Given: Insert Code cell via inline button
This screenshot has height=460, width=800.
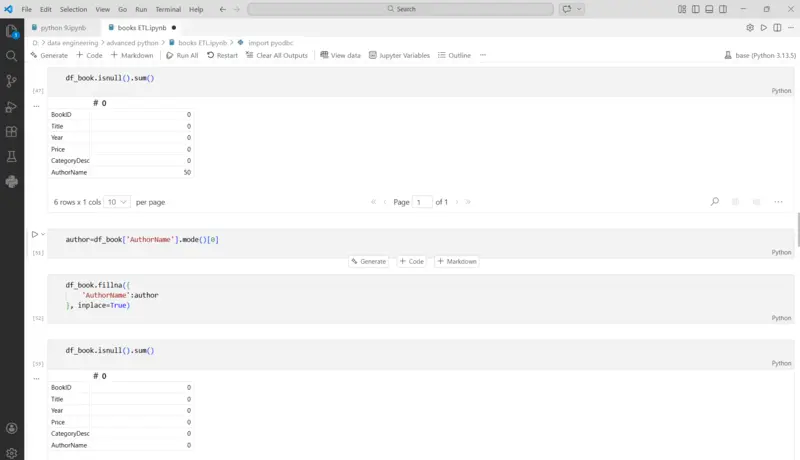Looking at the screenshot, I should coord(412,261).
